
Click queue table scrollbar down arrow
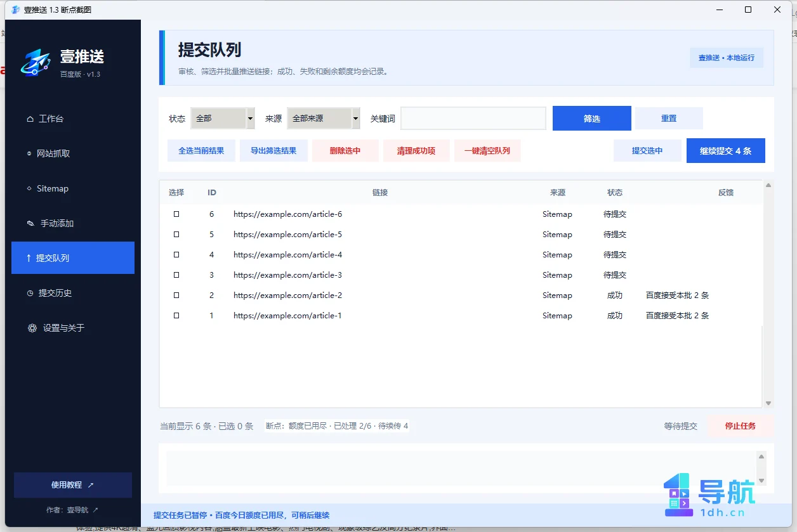point(768,403)
